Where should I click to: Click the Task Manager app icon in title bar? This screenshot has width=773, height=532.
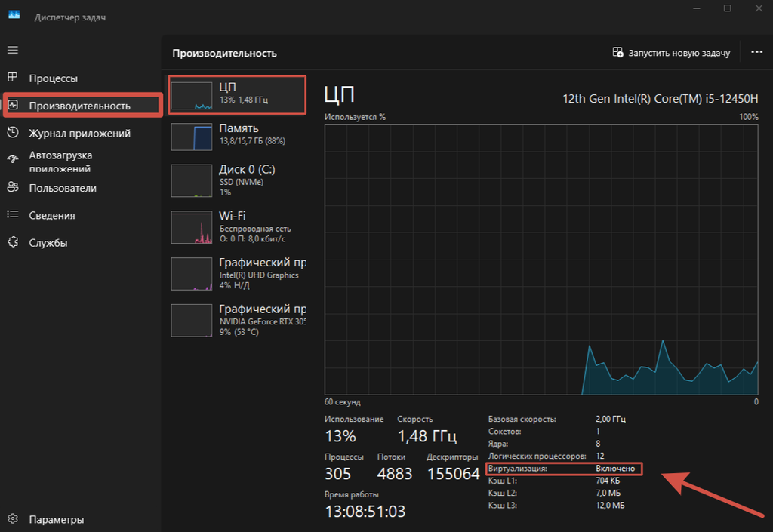[14, 15]
